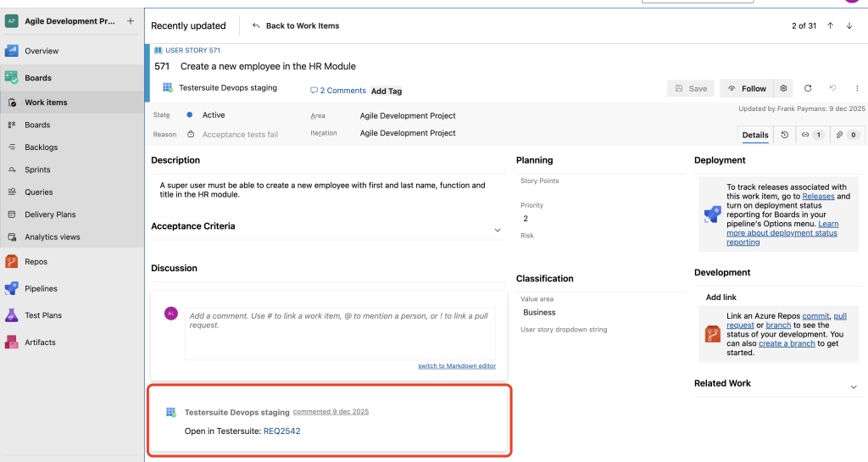Image resolution: width=868 pixels, height=462 pixels.
Task: Expand the Acceptance Criteria section
Action: [497, 230]
